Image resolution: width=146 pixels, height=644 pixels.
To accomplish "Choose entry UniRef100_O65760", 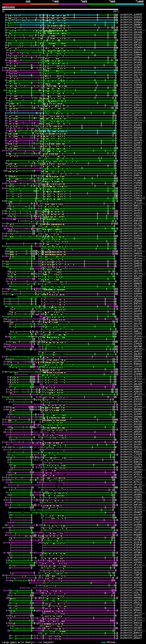I will point(131,82).
